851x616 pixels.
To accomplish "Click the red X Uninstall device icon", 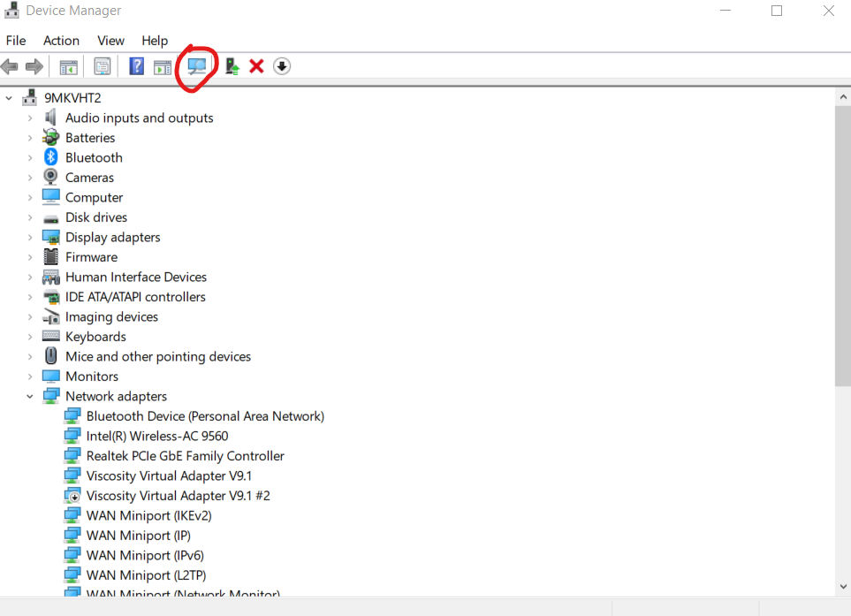I will pyautogui.click(x=256, y=66).
